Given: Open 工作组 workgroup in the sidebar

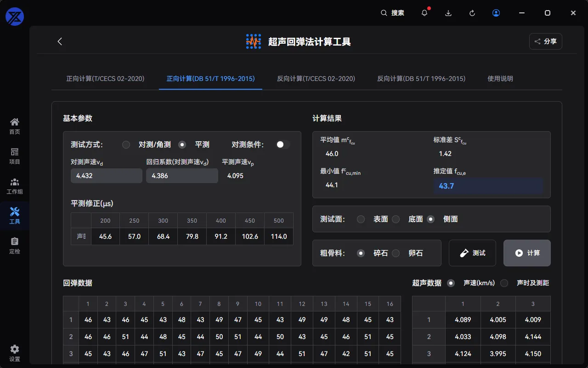Looking at the screenshot, I should [15, 186].
